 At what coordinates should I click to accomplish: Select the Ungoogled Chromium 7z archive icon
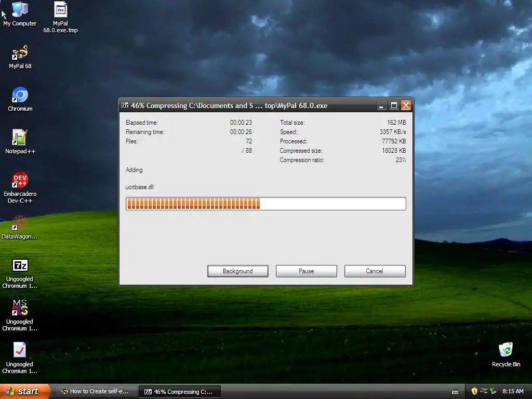(x=20, y=273)
